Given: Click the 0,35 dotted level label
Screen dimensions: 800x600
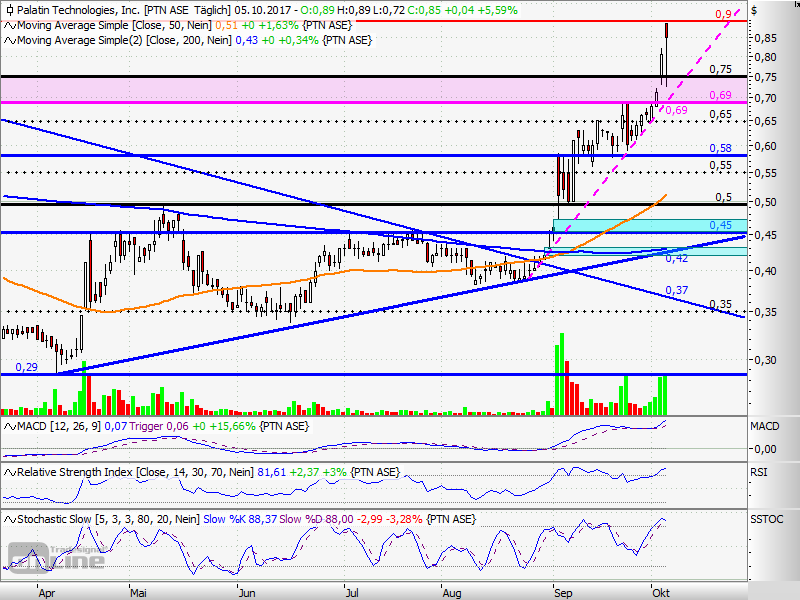Looking at the screenshot, I should (x=720, y=305).
